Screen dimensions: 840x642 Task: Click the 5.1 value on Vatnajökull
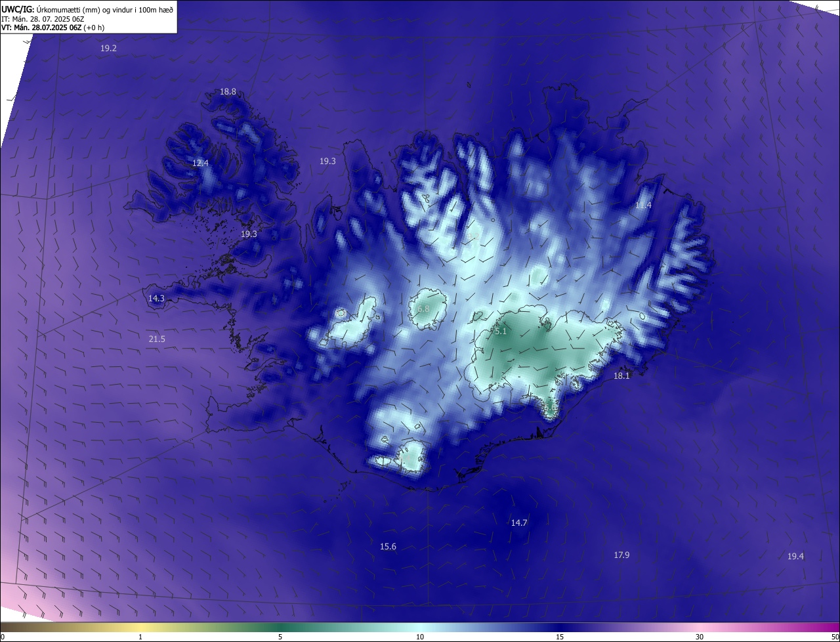coord(501,332)
